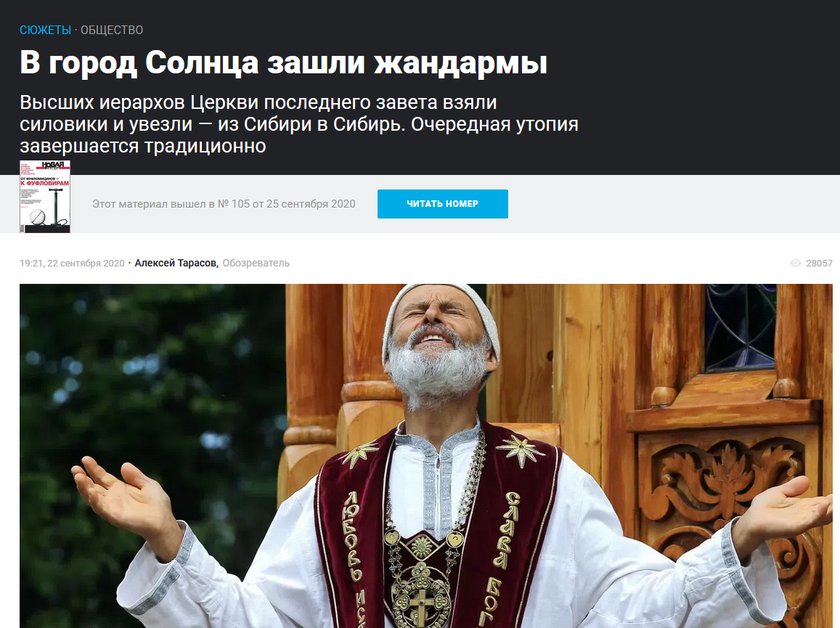Open the Новая газета issue cover thumbnail
This screenshot has height=628, width=840.
45,197
